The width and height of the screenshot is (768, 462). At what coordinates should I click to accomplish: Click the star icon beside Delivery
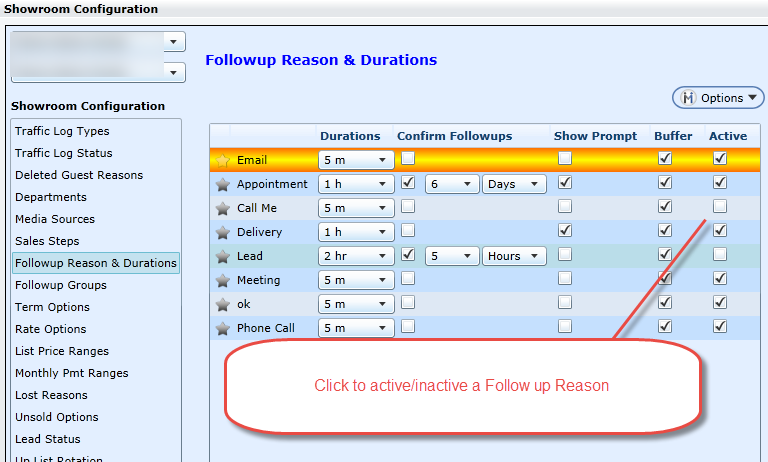[x=223, y=232]
